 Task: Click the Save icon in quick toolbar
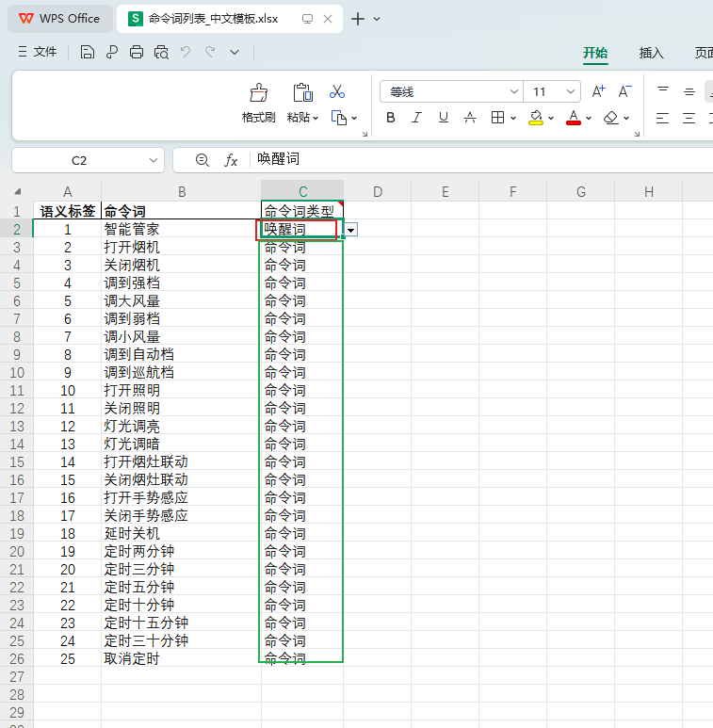click(88, 53)
